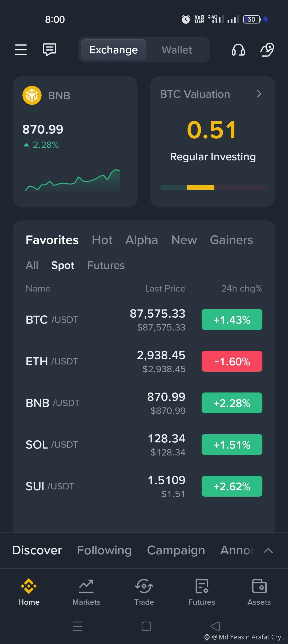The height and width of the screenshot is (644, 288).
Task: Open the hamburger menu icon
Action: pyautogui.click(x=21, y=50)
